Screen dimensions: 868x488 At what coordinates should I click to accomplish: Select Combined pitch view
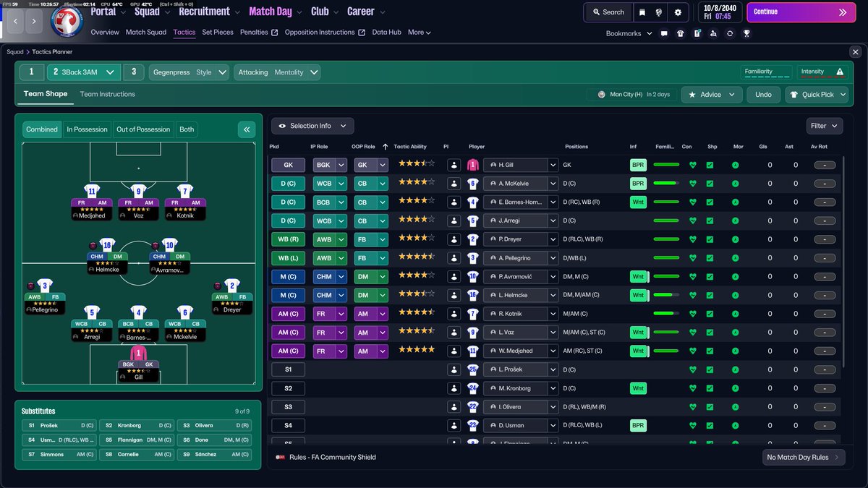click(x=42, y=129)
